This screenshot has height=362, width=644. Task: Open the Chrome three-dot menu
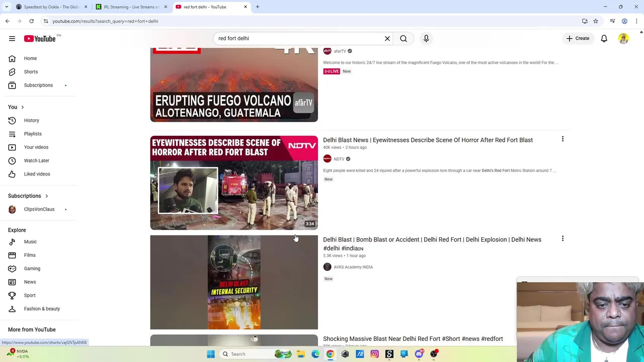click(x=636, y=21)
